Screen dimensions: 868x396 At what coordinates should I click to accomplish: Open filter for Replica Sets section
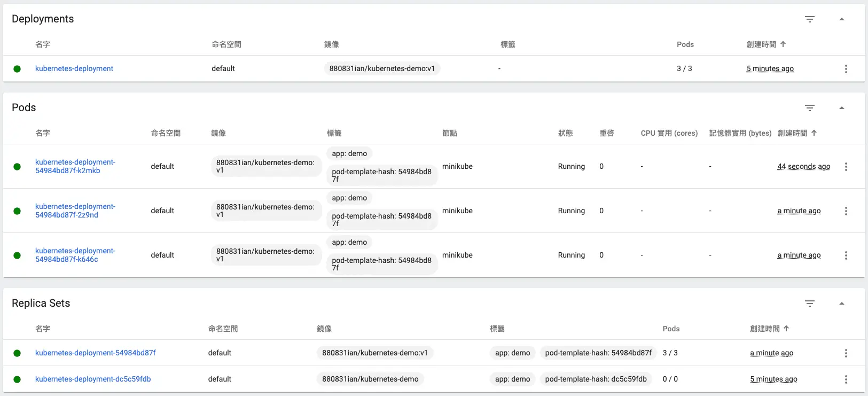[810, 304]
